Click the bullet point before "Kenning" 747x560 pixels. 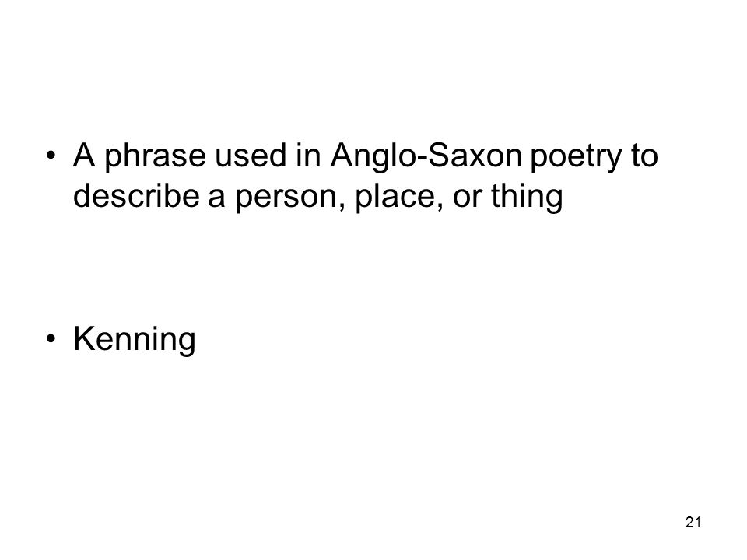click(51, 340)
